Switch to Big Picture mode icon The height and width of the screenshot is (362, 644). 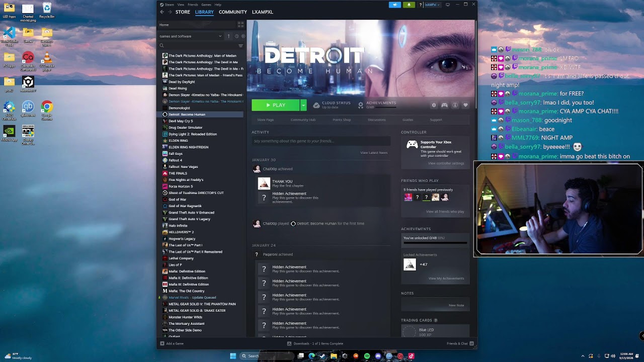448,5
